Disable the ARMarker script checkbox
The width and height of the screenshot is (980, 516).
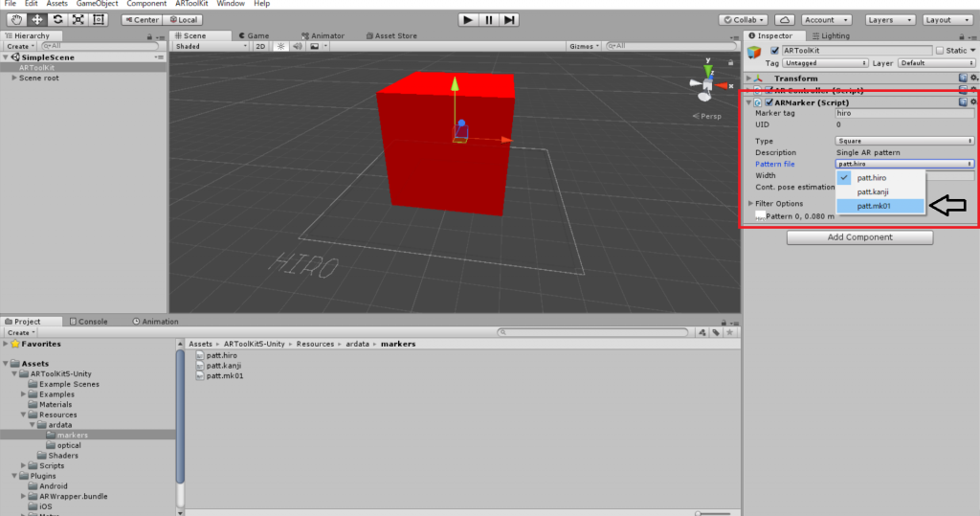(768, 102)
